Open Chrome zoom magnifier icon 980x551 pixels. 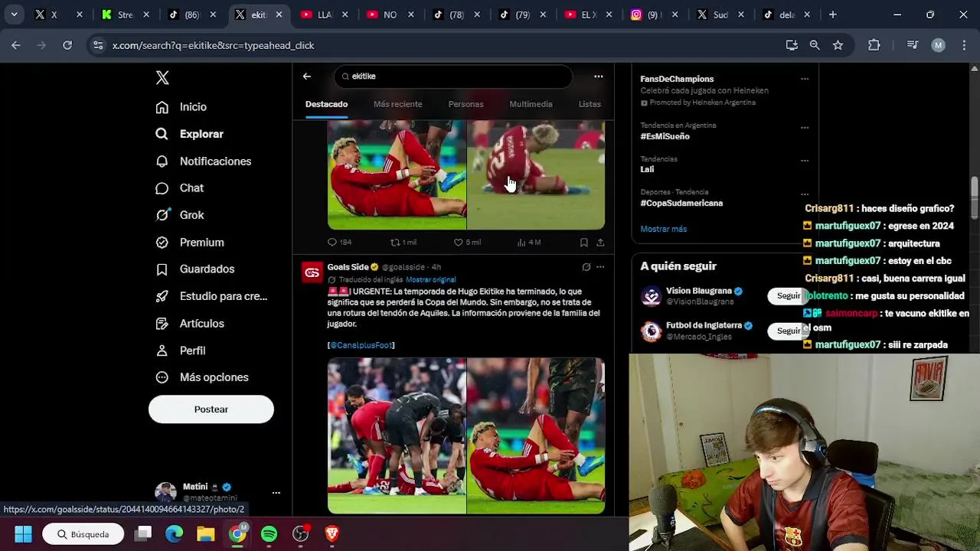click(x=815, y=45)
